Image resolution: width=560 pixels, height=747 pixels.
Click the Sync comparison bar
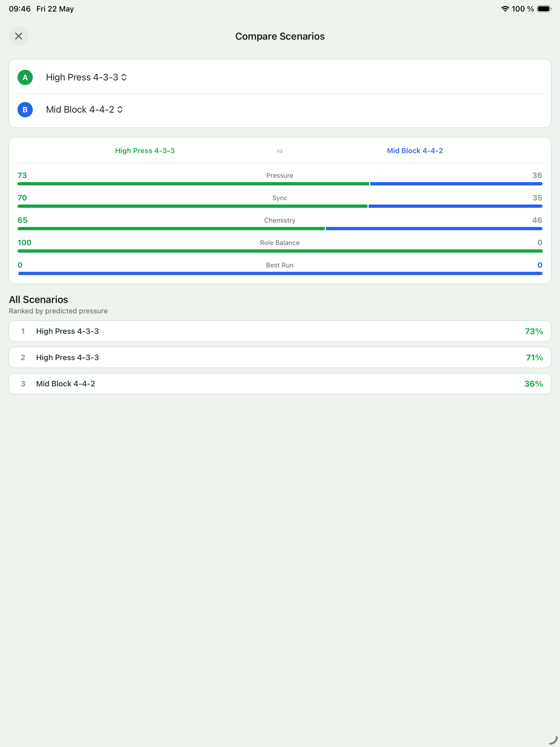pos(280,206)
